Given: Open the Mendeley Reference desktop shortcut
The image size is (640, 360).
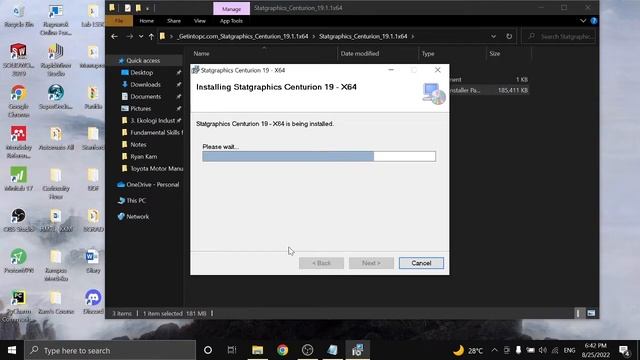Looking at the screenshot, I should tap(18, 142).
